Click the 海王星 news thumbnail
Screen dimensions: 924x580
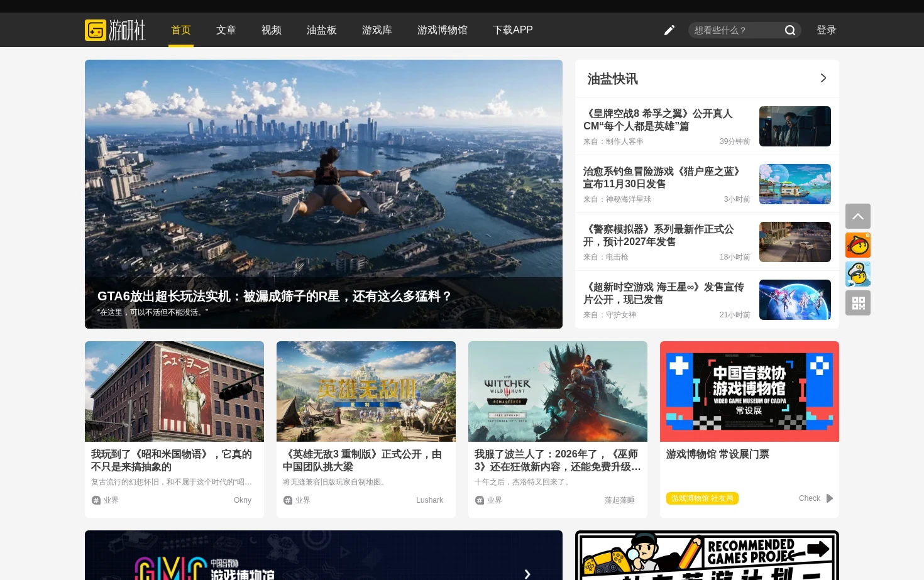[795, 300]
